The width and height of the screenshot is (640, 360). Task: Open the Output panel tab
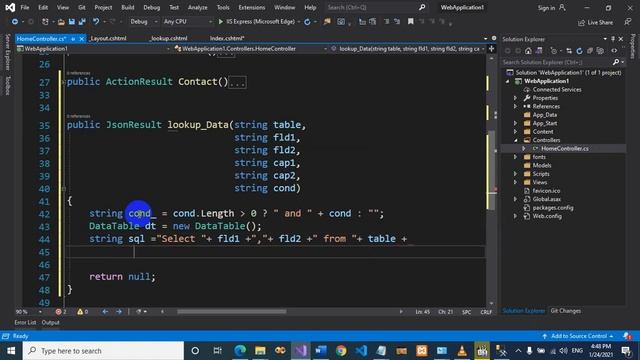click(x=50, y=322)
